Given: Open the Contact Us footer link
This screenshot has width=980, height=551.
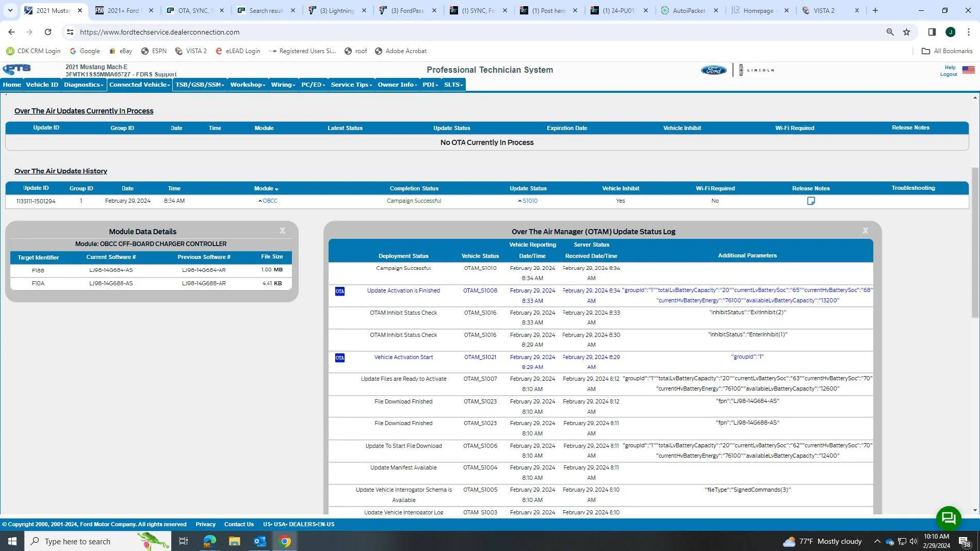Looking at the screenshot, I should coord(239,524).
